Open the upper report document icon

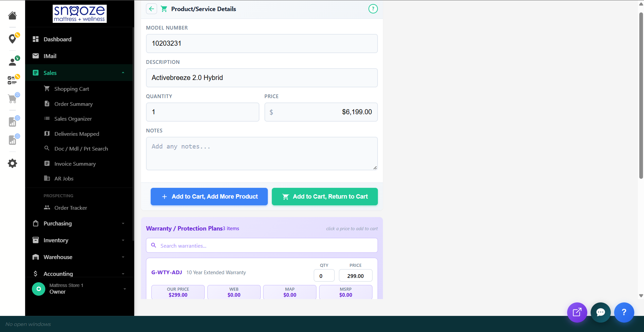[x=13, y=121]
